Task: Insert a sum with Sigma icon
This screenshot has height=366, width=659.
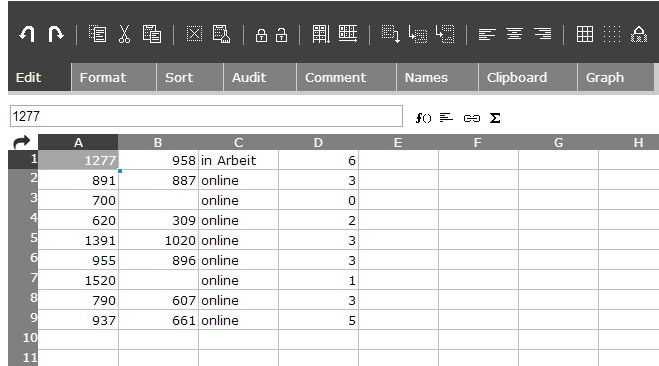Action: coord(495,118)
